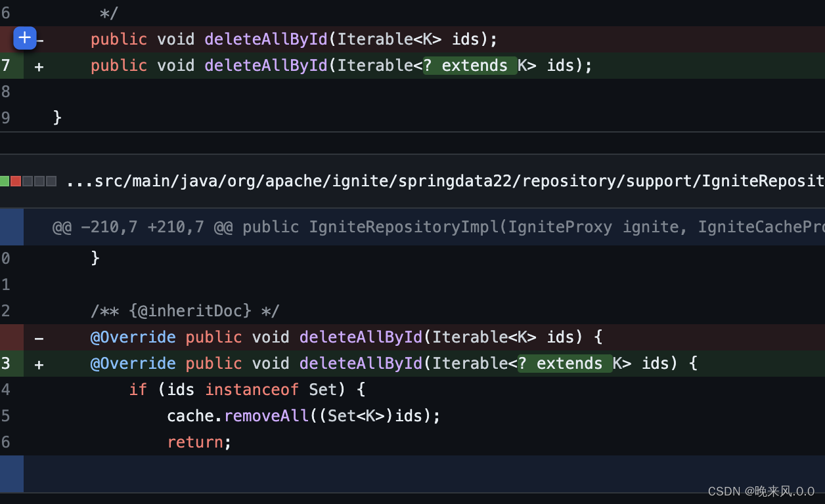This screenshot has width=825, height=504.
Task: Select line number 7 in the gutter
Action: [5, 65]
